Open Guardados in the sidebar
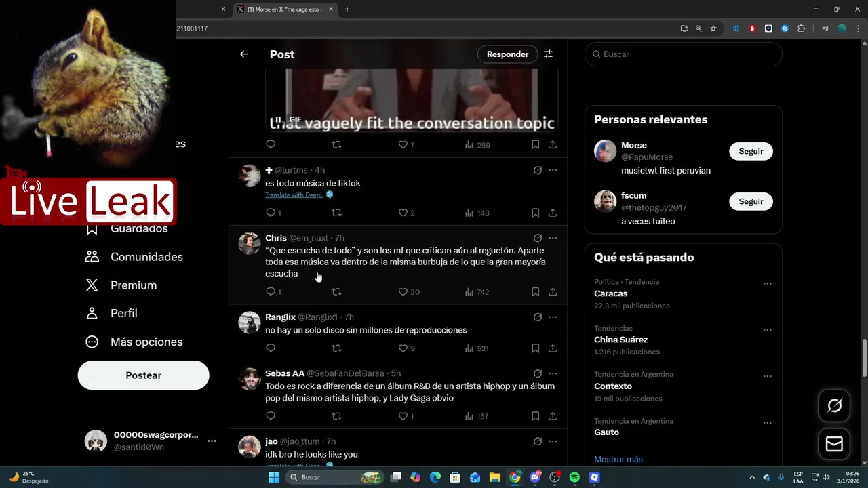Viewport: 868px width, 488px height. point(127,229)
